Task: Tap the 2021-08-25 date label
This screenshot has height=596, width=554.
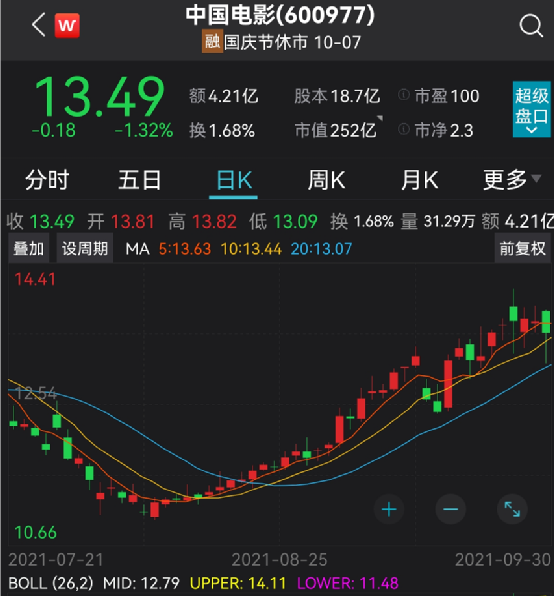Action: click(x=279, y=560)
